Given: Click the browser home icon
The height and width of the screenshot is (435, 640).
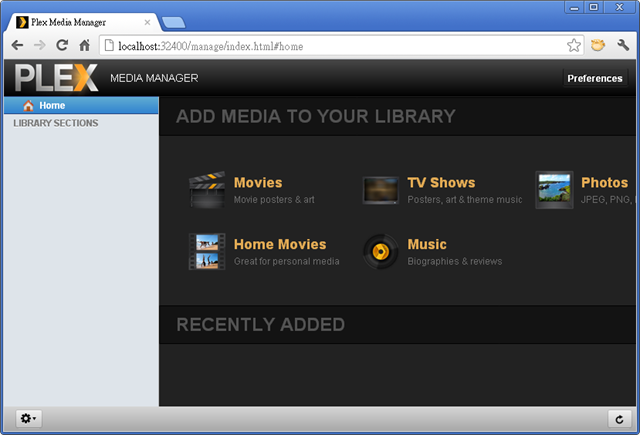Looking at the screenshot, I should (84, 45).
